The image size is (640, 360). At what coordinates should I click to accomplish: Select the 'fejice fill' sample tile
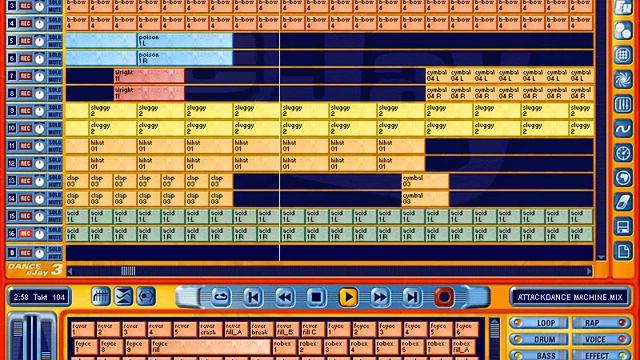[211, 347]
